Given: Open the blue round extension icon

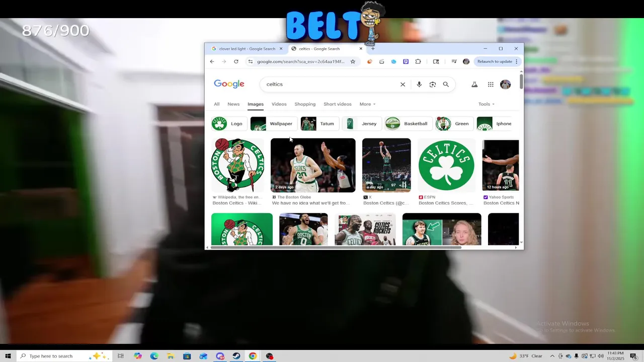Looking at the screenshot, I should coord(393,61).
